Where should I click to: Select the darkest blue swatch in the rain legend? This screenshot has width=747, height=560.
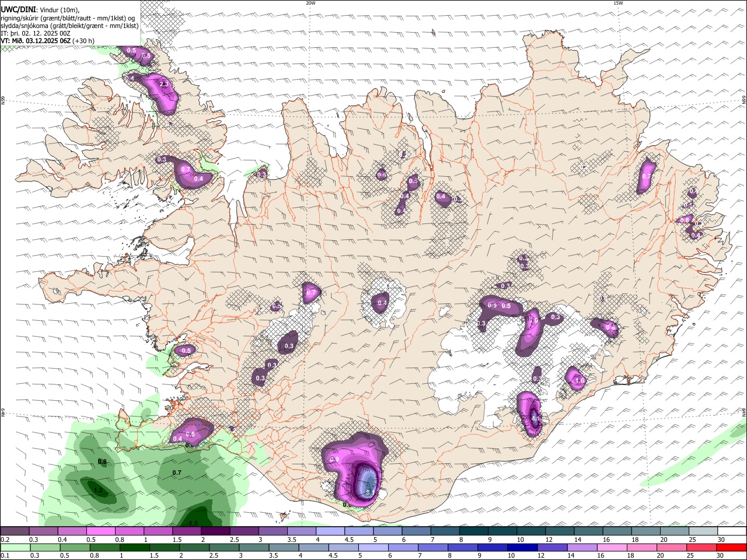pyautogui.click(x=522, y=547)
